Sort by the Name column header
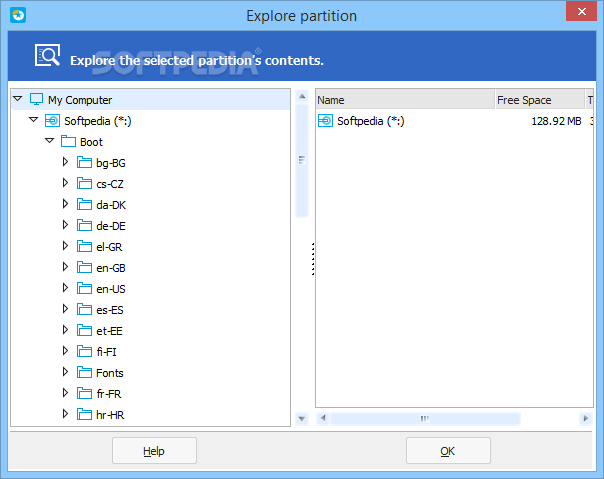 point(405,100)
